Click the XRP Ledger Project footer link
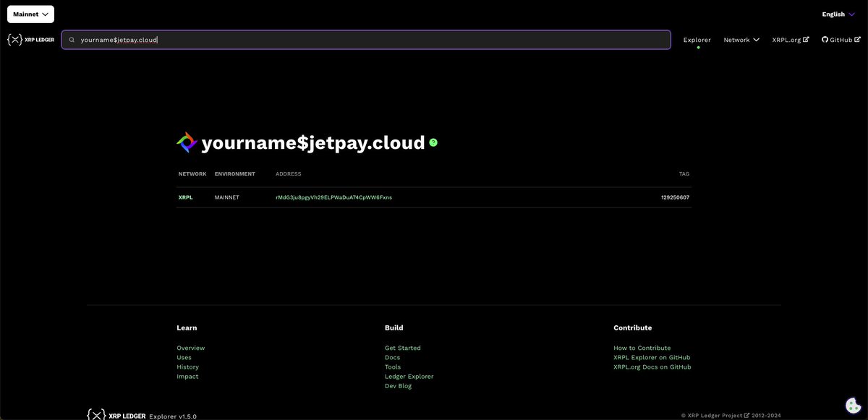The image size is (868, 420). [718, 416]
